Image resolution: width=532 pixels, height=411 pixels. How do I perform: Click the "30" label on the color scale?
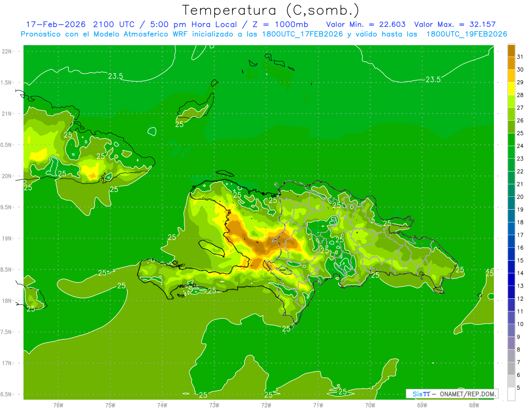point(520,69)
